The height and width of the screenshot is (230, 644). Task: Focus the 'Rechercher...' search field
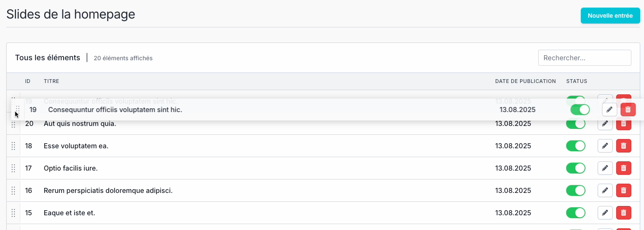click(584, 58)
